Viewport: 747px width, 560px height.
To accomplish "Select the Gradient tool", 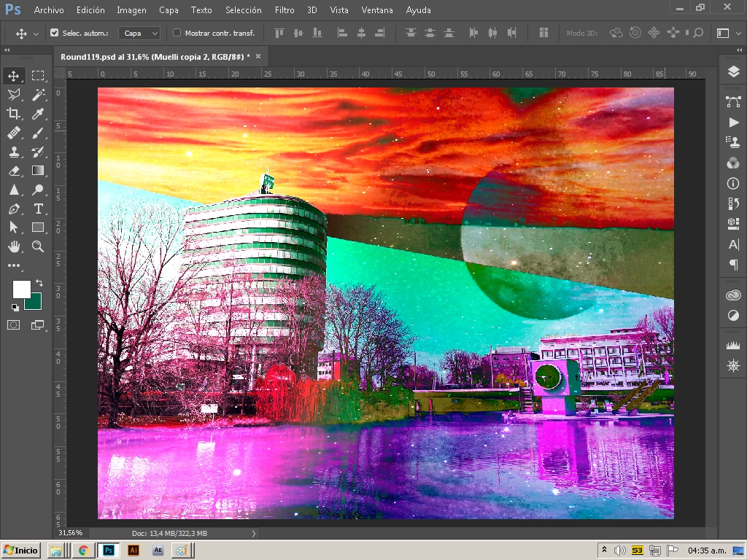I will click(x=38, y=171).
